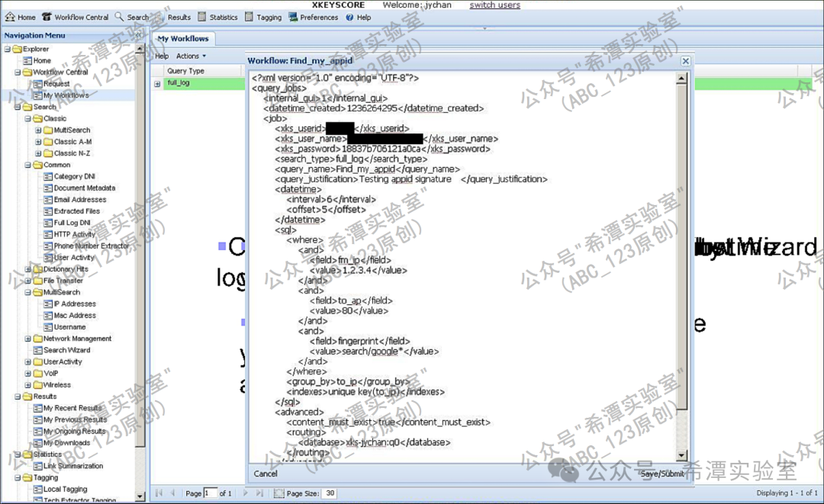Image resolution: width=824 pixels, height=504 pixels.
Task: Expand the Wireless folder
Action: (28, 385)
